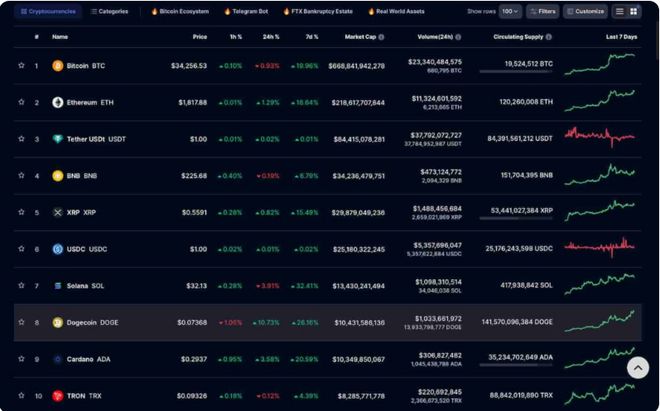Open the Solana SOL name link
Screen dimensions: 660x411
85,286
